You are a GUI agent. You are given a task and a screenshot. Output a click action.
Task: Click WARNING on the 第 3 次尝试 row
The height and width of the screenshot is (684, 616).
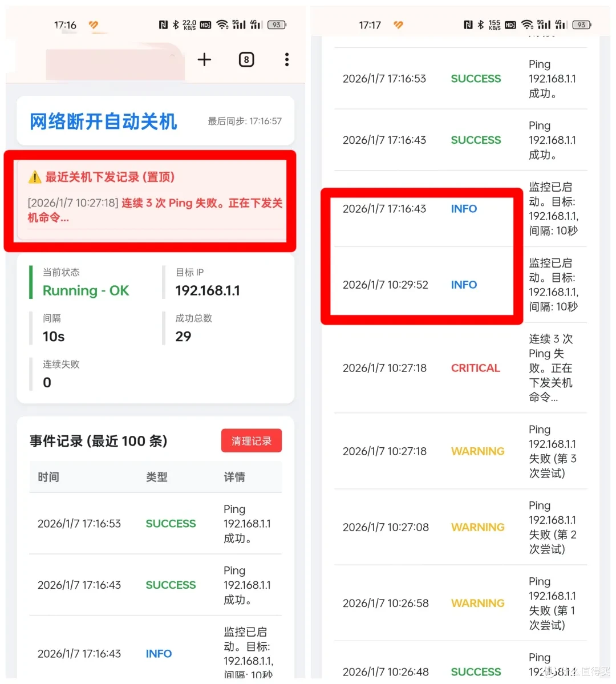478,451
